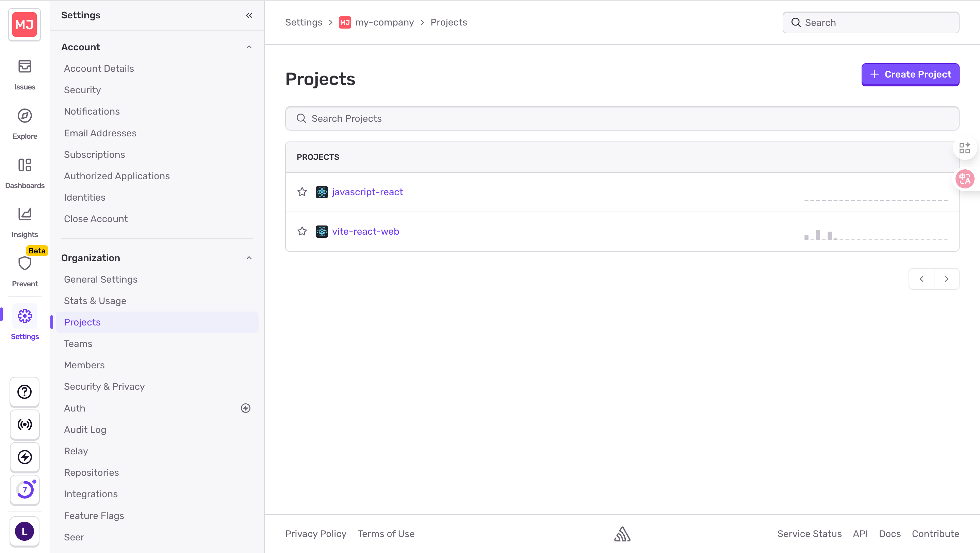This screenshot has width=980, height=553.
Task: Click the lightning bolt icon in the sidebar
Action: [x=25, y=457]
